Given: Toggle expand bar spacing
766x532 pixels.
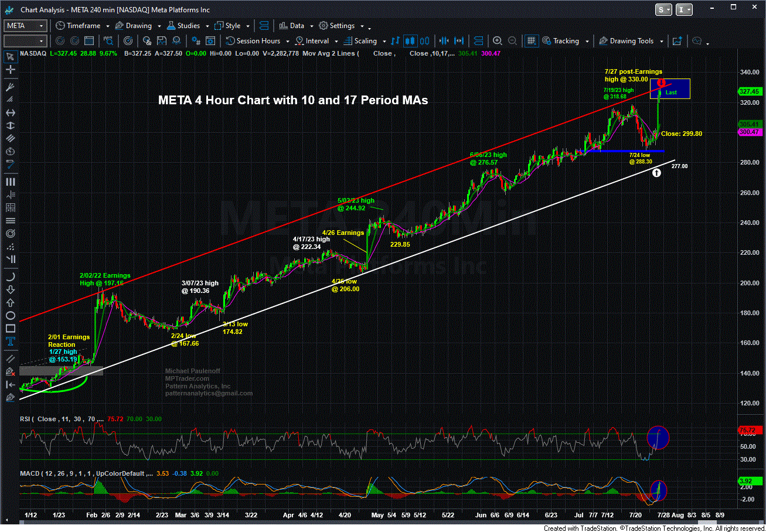Looking at the screenshot, I should tap(459, 41).
